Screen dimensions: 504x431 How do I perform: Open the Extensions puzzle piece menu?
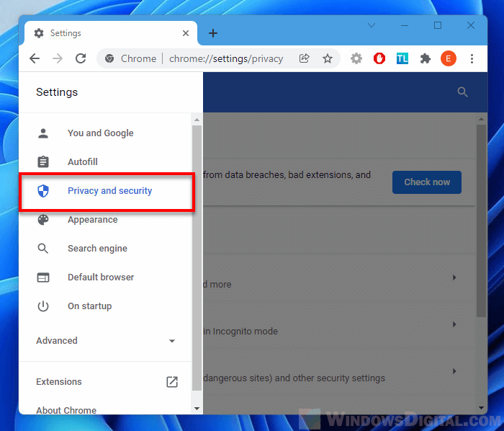tap(426, 58)
